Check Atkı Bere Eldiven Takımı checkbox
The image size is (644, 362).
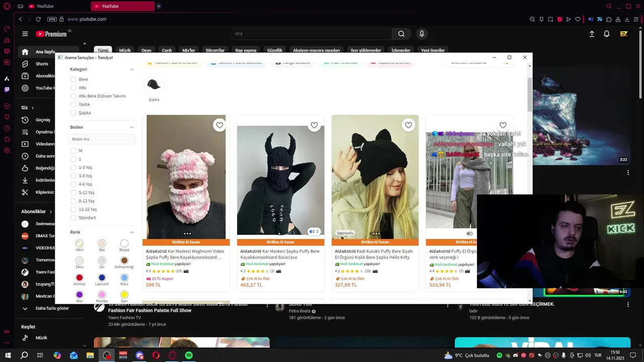pyautogui.click(x=73, y=96)
